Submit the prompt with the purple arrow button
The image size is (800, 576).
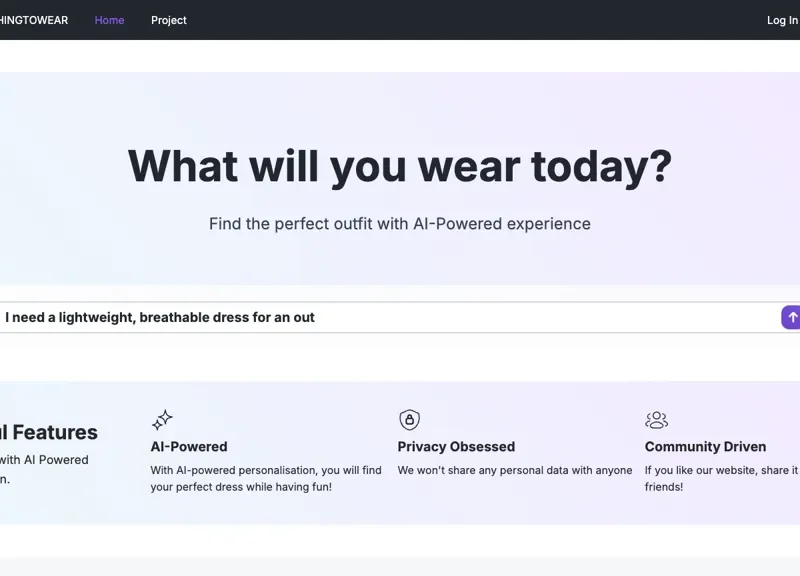pos(791,317)
